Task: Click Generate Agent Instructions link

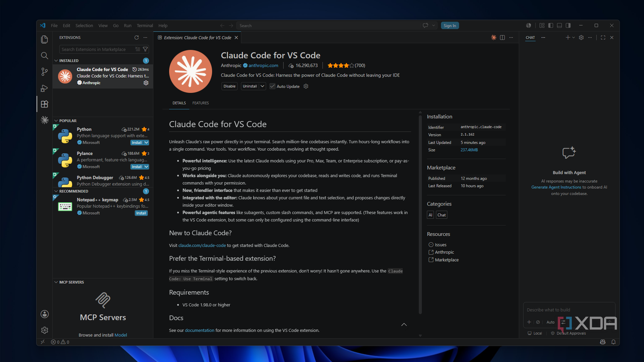Action: [x=556, y=187]
